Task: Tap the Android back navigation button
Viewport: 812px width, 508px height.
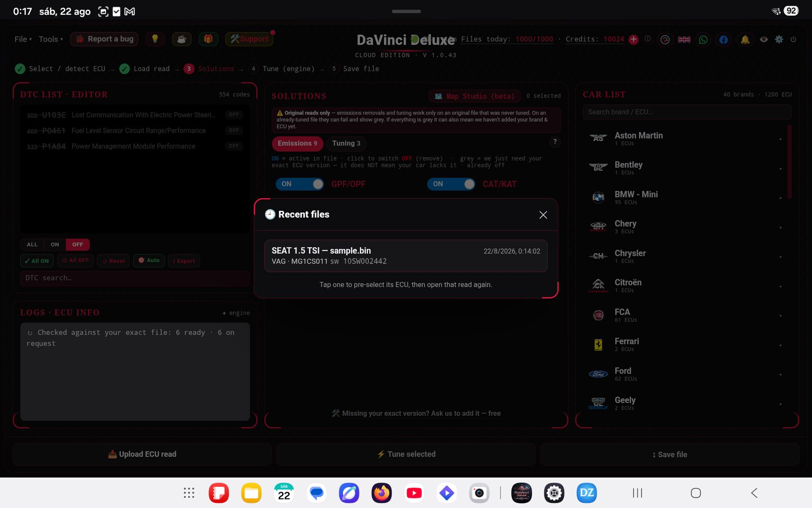Action: pos(754,493)
